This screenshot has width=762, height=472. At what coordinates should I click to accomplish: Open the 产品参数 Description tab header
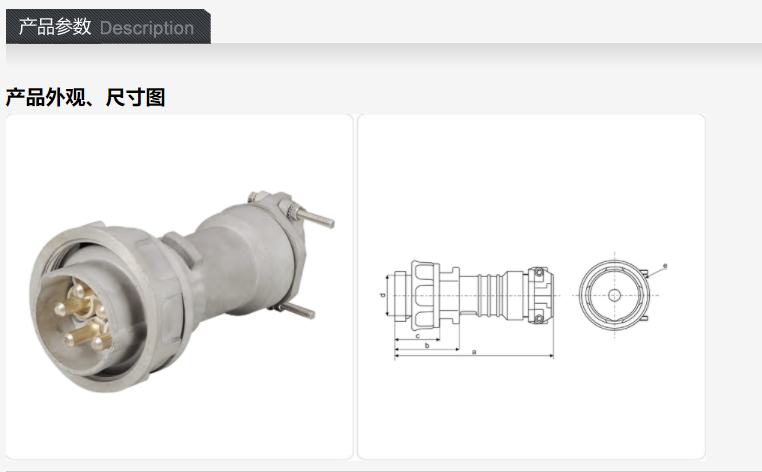tap(108, 27)
